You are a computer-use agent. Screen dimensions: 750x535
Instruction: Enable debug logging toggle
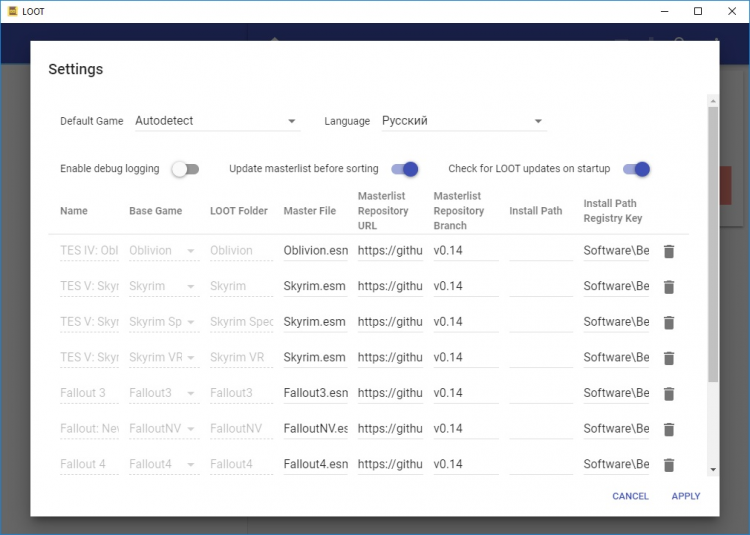coord(185,169)
